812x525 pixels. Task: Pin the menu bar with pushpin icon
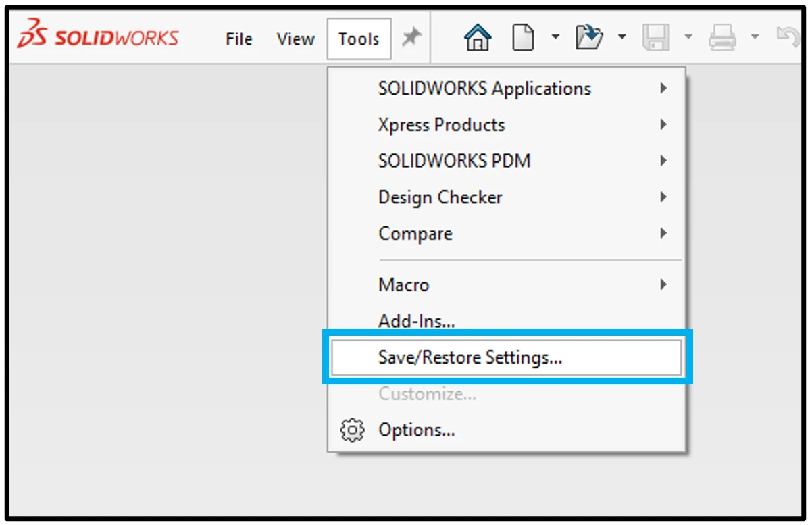411,38
